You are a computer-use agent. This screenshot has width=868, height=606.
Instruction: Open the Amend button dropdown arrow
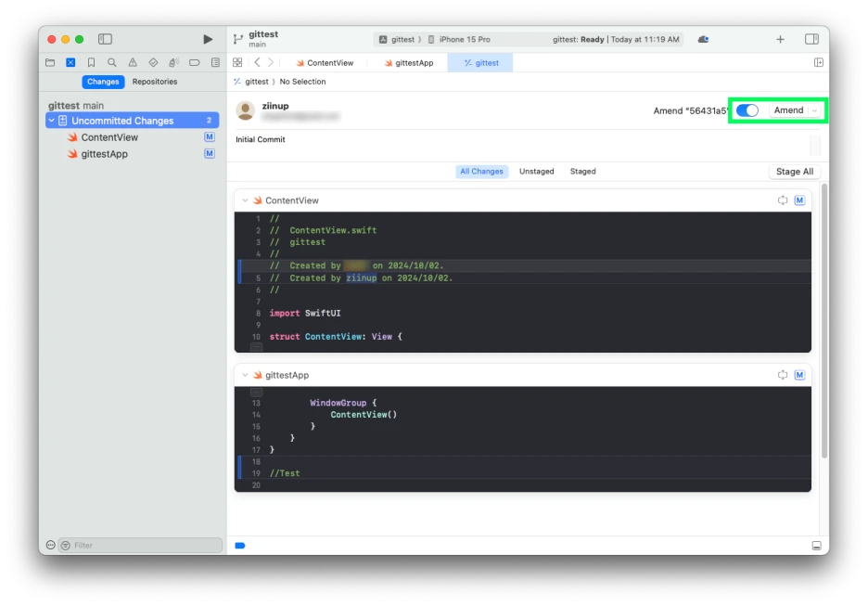(x=814, y=110)
